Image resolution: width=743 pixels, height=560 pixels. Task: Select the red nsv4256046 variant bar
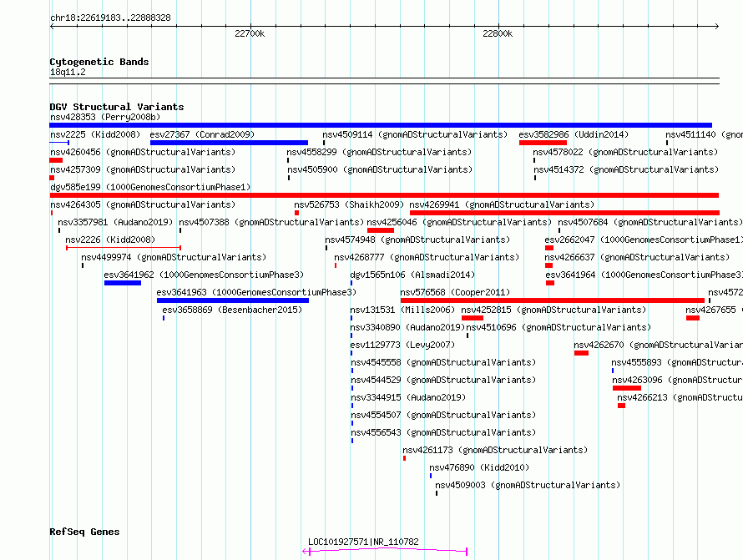(381, 230)
